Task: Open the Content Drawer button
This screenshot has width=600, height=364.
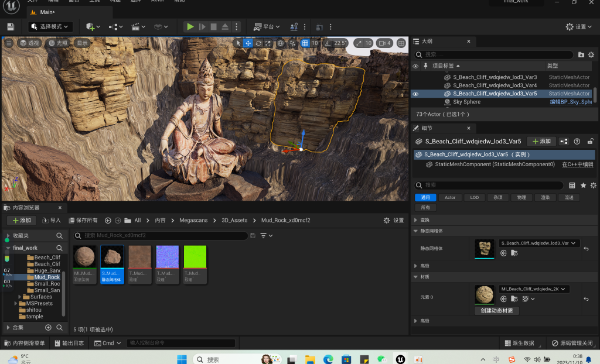Action: (24, 344)
